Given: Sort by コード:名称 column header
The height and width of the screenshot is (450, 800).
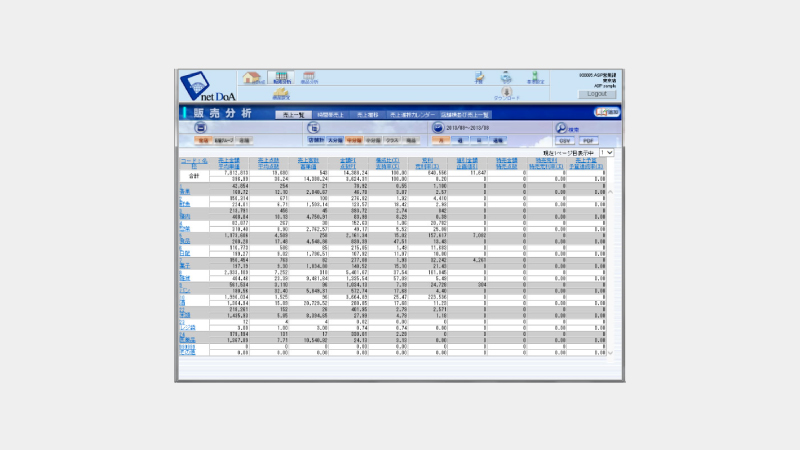Looking at the screenshot, I should (x=194, y=163).
